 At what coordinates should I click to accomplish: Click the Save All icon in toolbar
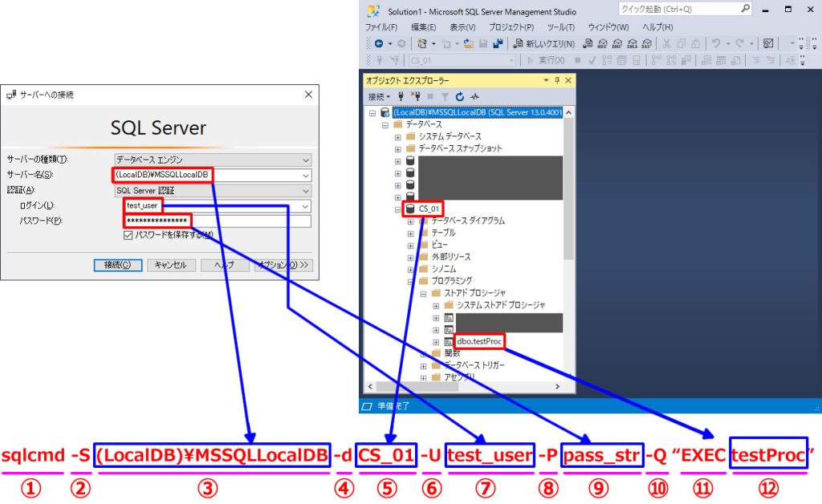pos(498,43)
